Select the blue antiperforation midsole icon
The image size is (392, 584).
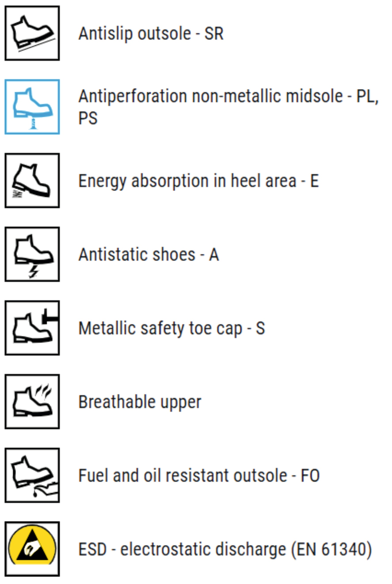(x=32, y=107)
